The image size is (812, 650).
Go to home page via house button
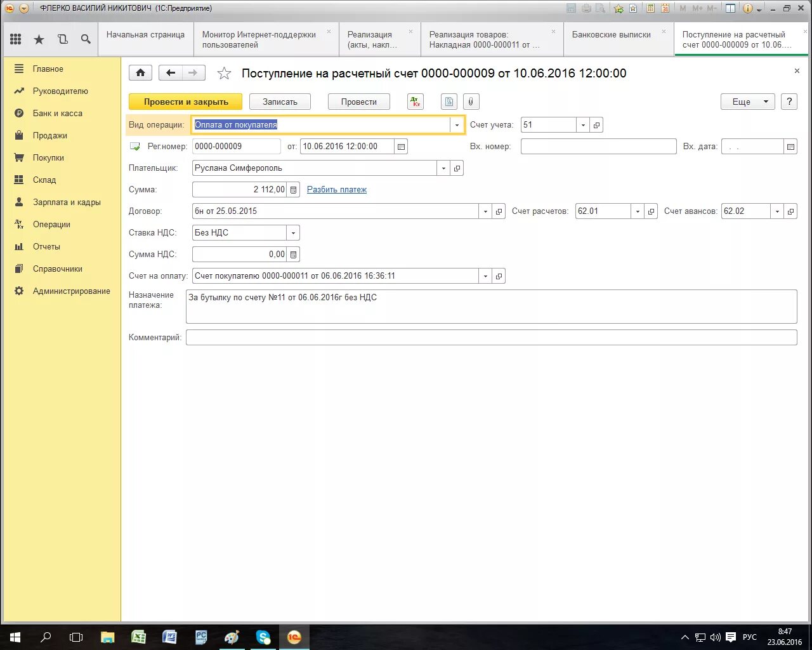point(140,73)
